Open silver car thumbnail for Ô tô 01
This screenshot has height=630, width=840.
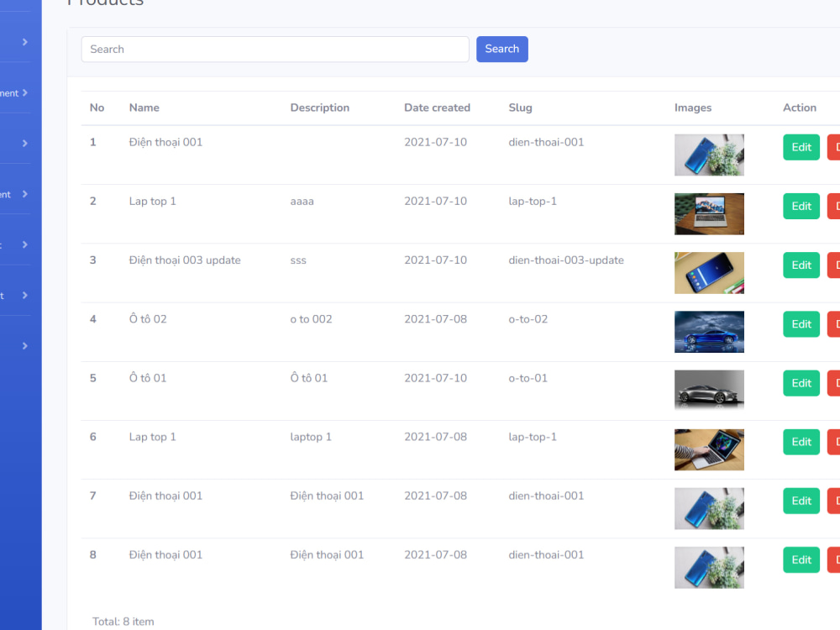[x=709, y=391]
